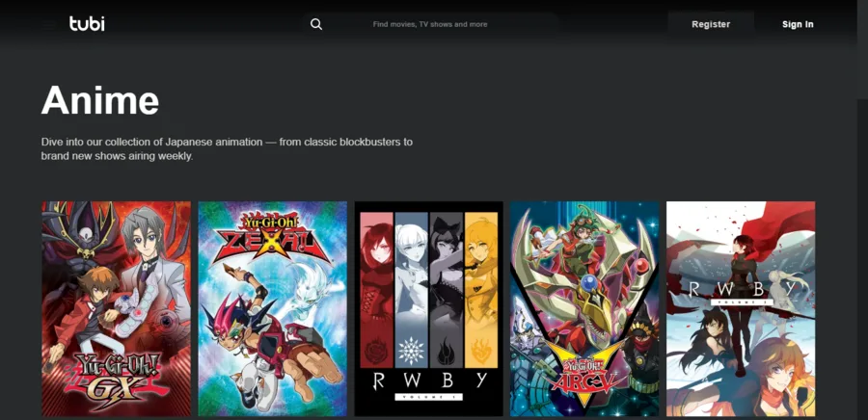Image resolution: width=868 pixels, height=420 pixels.
Task: Focus the Find movies, TV shows search field
Action: [x=430, y=24]
